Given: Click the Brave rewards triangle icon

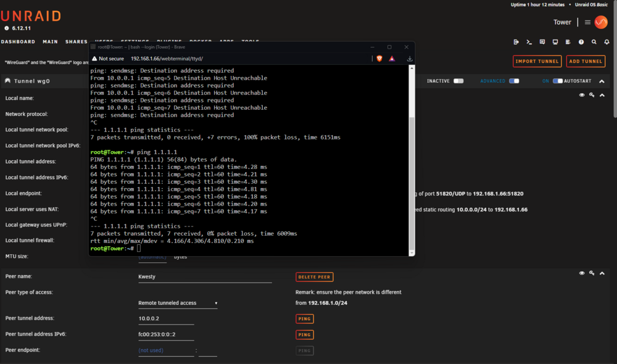Looking at the screenshot, I should click(x=392, y=59).
